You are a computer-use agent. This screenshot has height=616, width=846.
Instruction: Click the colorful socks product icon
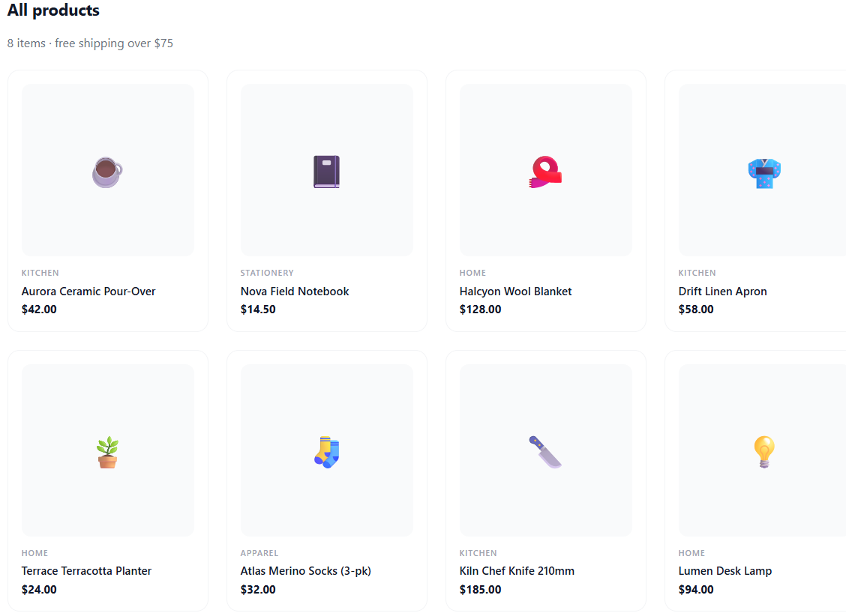[326, 452]
